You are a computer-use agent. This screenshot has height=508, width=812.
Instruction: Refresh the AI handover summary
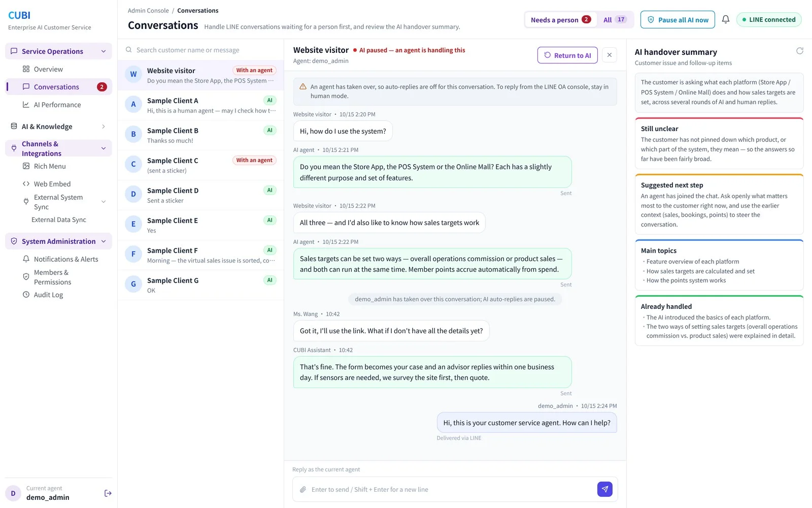(799, 51)
